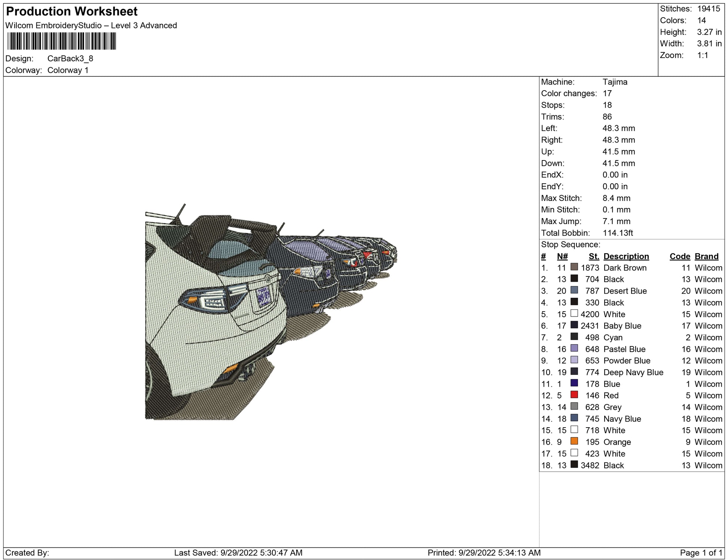Viewport: 728px width, 560px height.
Task: Click the Dark Brown color swatch
Action: (x=574, y=267)
